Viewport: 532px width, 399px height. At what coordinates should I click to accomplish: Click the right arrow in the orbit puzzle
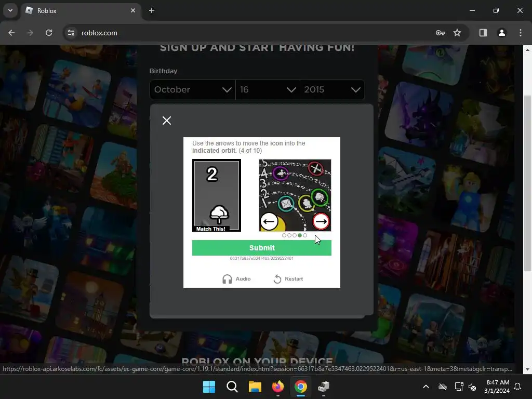pos(321,221)
